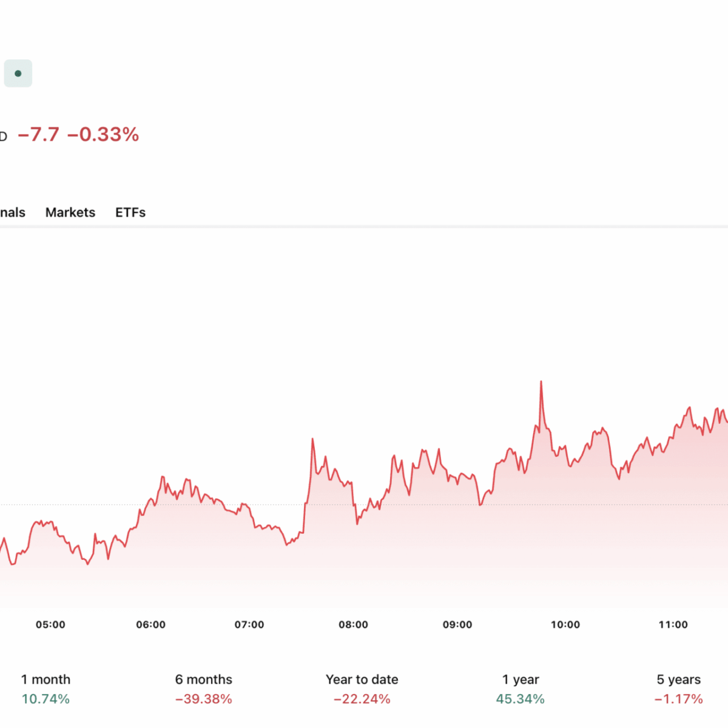Switch to the ETFs tab
This screenshot has height=728, width=728.
point(130,212)
